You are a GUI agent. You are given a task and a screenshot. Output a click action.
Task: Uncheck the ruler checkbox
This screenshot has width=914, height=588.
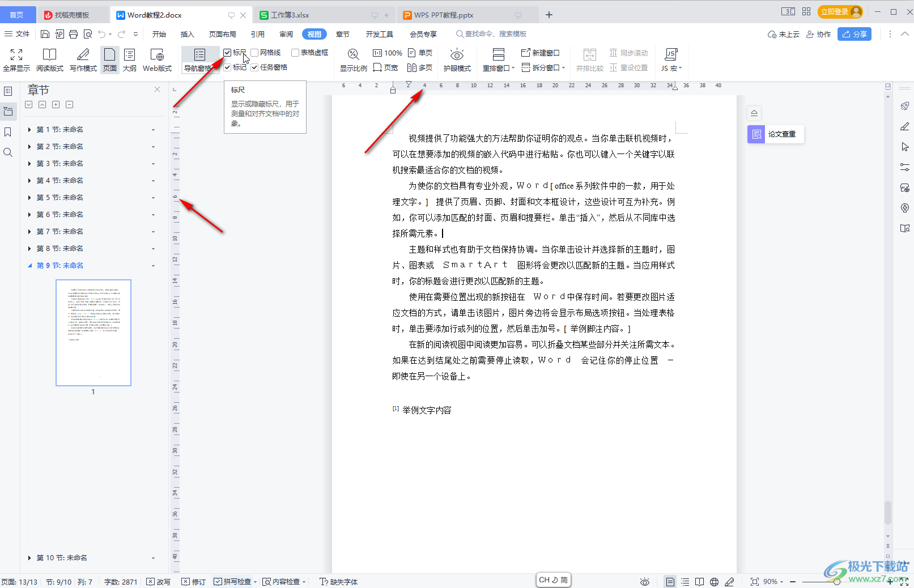point(227,53)
